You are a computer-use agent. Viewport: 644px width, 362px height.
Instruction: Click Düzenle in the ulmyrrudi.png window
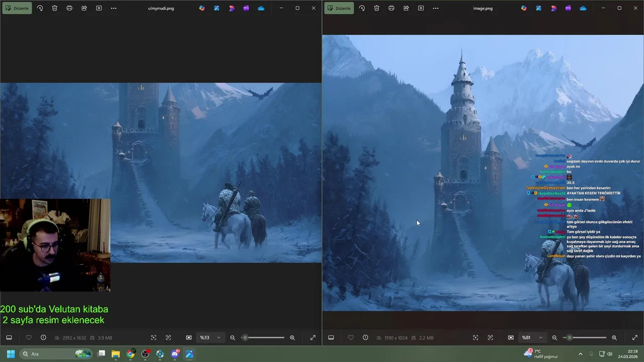[17, 8]
